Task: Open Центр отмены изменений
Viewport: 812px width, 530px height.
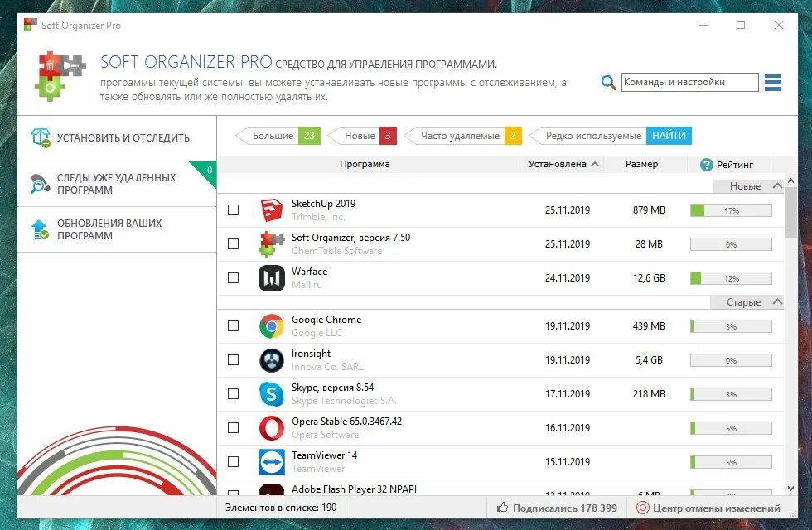Action: pyautogui.click(x=708, y=508)
